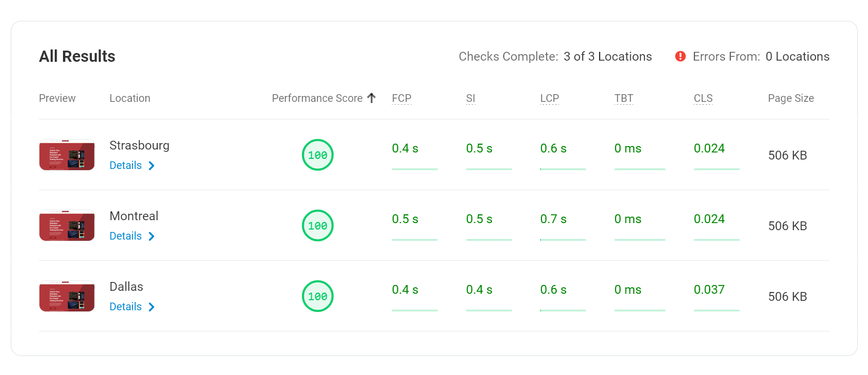Click Dallas's green 100 score badge

coord(318,296)
